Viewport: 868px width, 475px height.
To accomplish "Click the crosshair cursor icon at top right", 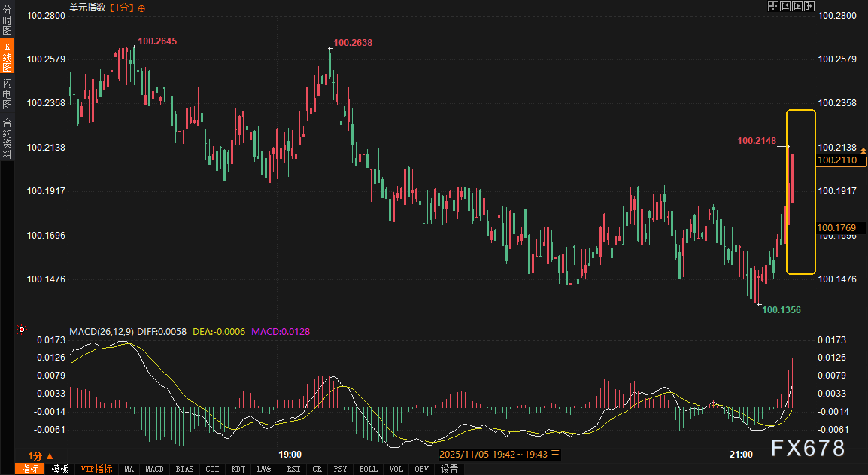I will click(772, 6).
